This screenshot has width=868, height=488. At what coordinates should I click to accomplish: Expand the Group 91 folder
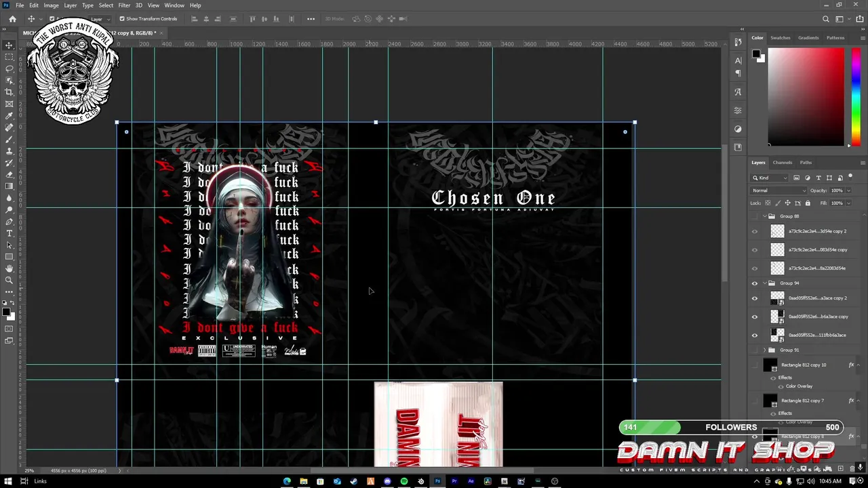[x=764, y=350]
